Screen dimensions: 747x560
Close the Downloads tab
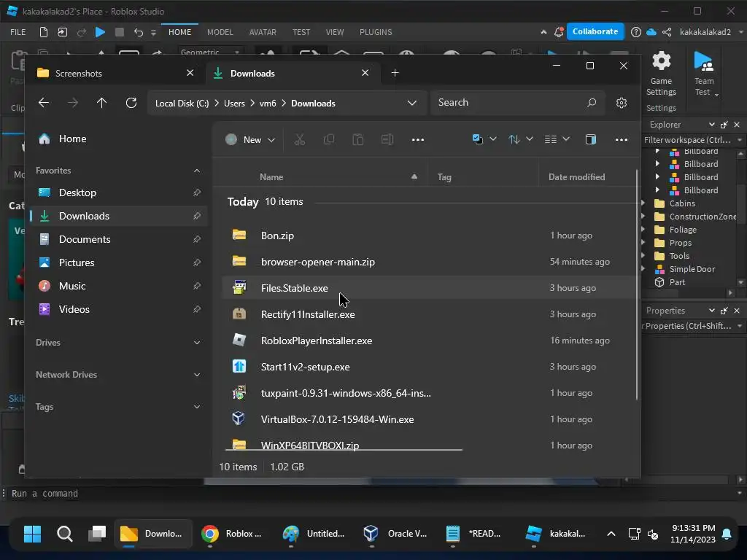tap(365, 73)
